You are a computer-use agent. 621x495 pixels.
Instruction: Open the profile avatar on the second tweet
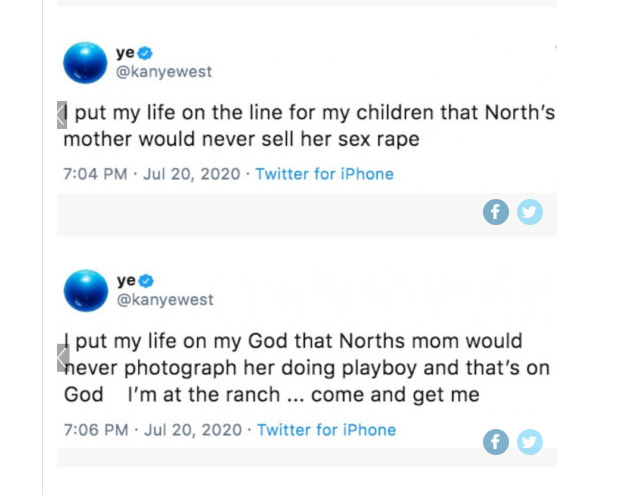(x=84, y=290)
